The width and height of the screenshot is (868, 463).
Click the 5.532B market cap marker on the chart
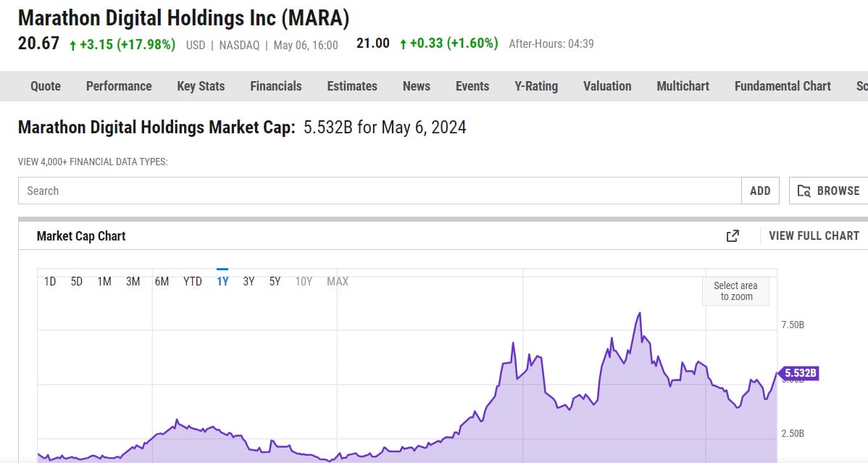(x=799, y=373)
